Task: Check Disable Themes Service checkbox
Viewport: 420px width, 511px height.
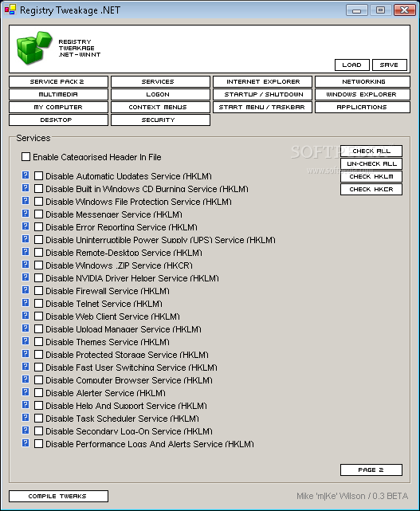Action: (x=38, y=341)
